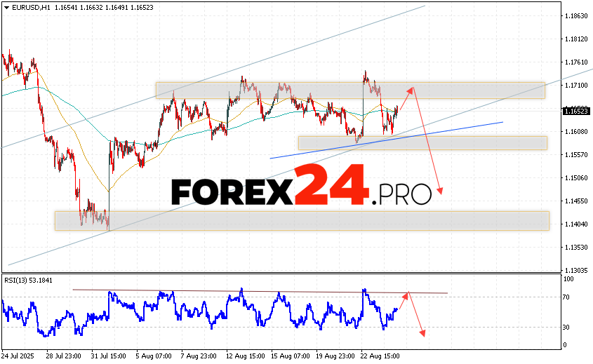Screen dimensions: 593x364
Task: Click the current price tag 1.16523
Action: (x=576, y=110)
